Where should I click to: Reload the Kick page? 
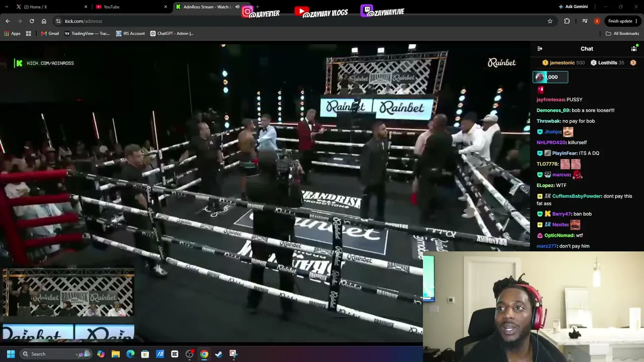tap(32, 21)
